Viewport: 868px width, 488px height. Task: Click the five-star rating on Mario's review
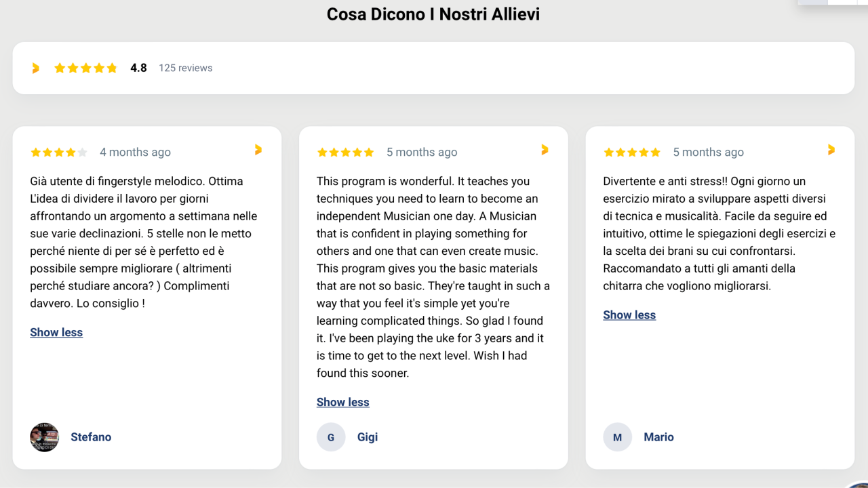click(x=632, y=152)
